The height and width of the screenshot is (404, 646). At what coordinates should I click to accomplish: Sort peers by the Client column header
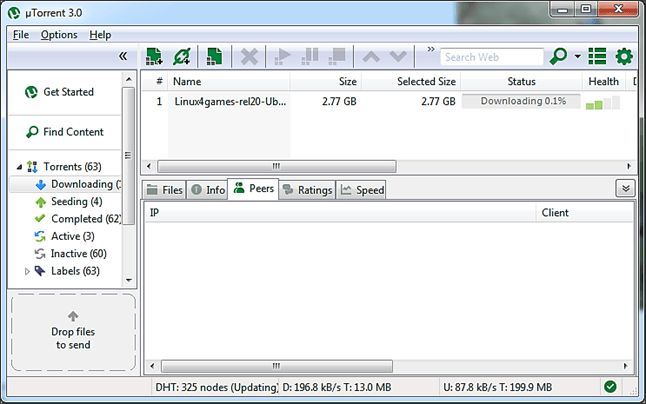click(584, 213)
